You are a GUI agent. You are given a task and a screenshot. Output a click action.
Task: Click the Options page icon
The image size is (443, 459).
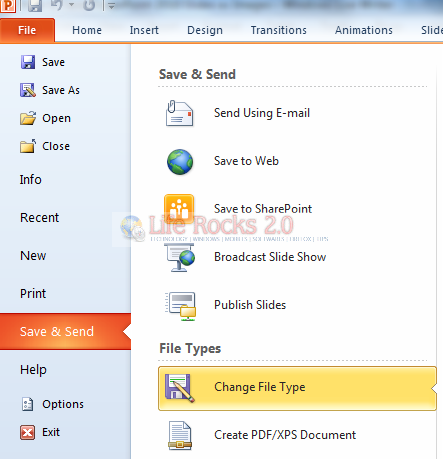28,404
